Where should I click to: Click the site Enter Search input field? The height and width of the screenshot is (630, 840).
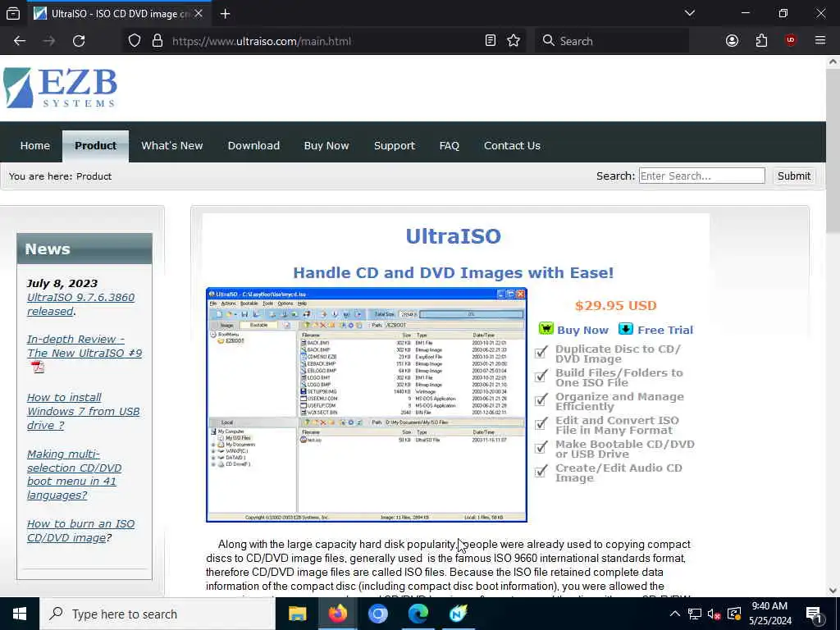click(x=702, y=176)
